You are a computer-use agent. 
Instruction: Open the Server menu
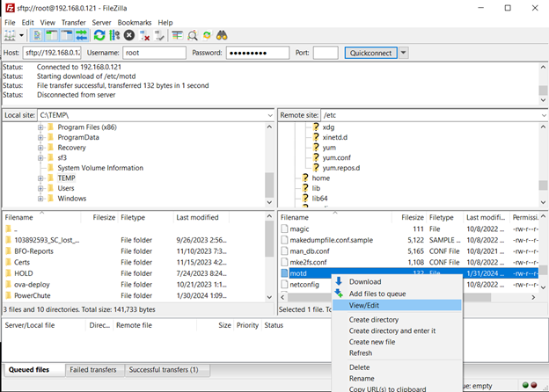point(101,22)
